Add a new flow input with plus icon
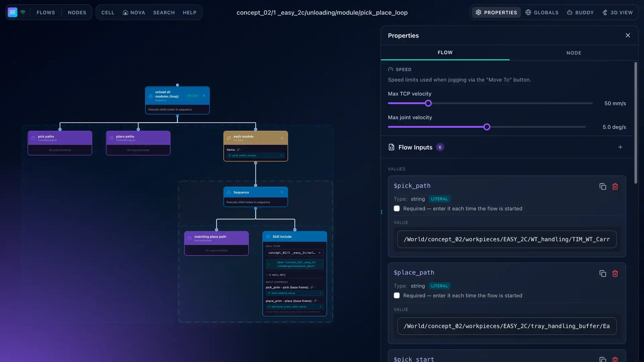The height and width of the screenshot is (362, 644). [x=621, y=147]
